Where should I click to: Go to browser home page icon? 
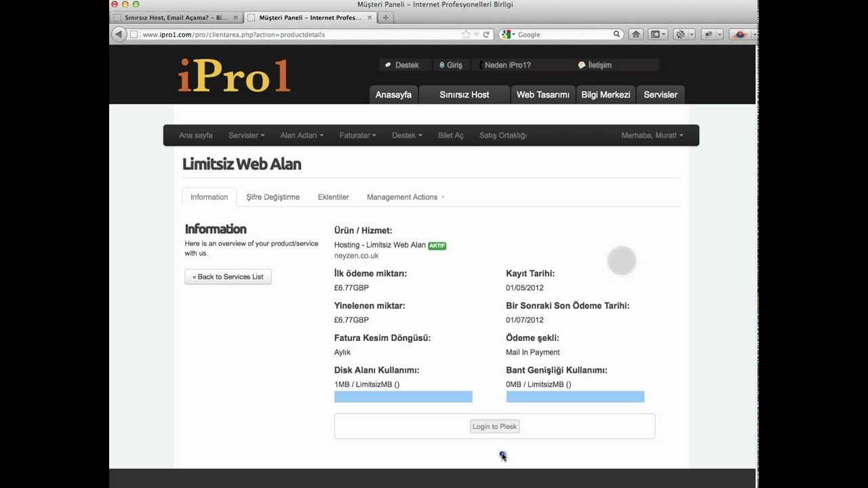click(x=636, y=35)
